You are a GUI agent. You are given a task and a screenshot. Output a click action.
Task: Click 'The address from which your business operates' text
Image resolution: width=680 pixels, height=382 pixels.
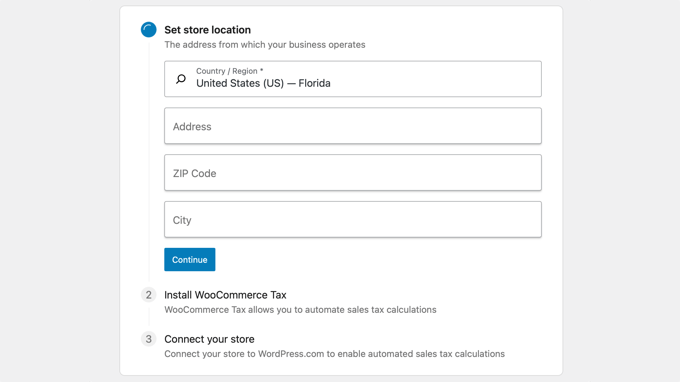tap(265, 45)
